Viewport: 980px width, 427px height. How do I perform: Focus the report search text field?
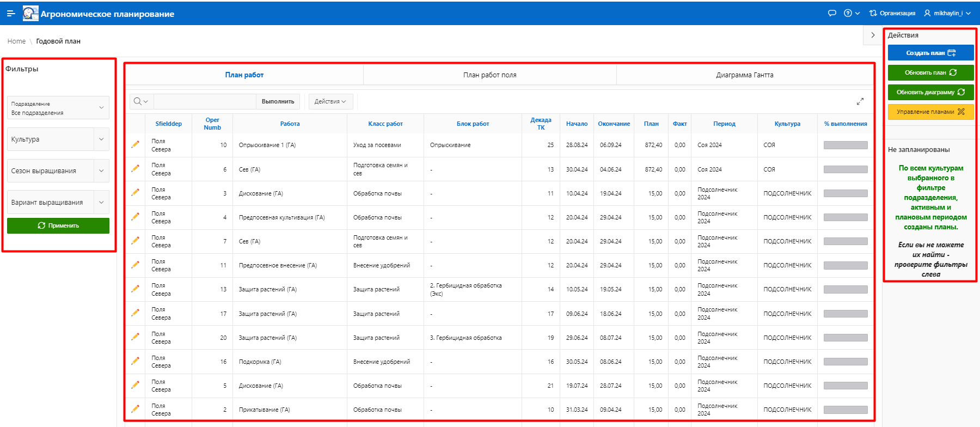205,101
